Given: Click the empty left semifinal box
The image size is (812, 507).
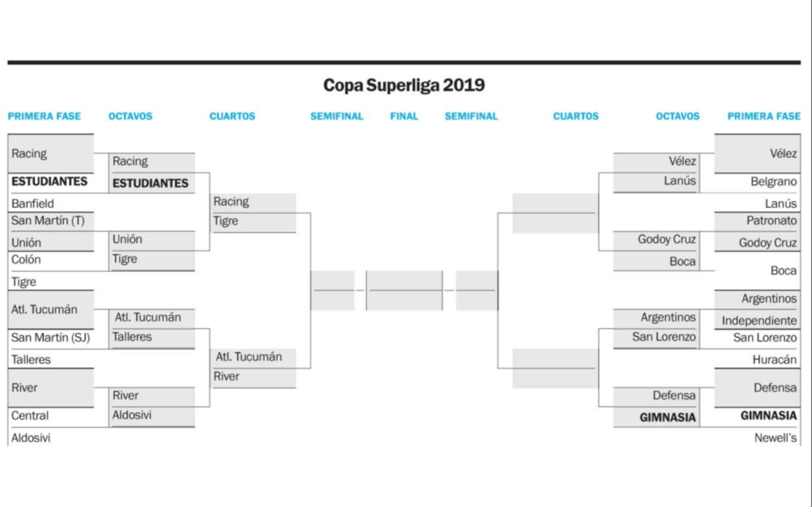Looking at the screenshot, I should click(x=332, y=291).
